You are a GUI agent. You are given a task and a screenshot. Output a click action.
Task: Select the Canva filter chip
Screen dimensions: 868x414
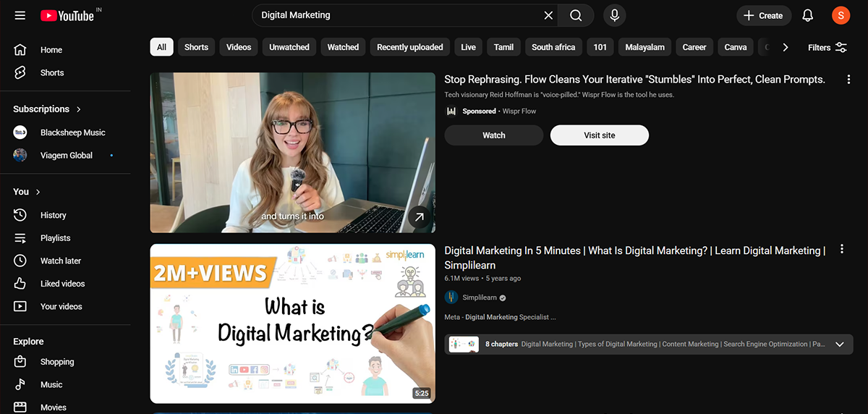coord(736,47)
